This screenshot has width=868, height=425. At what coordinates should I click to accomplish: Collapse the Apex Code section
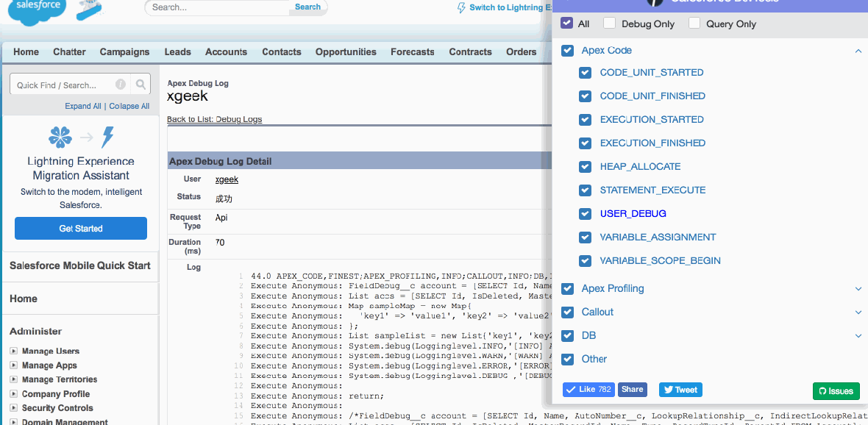coord(858,51)
